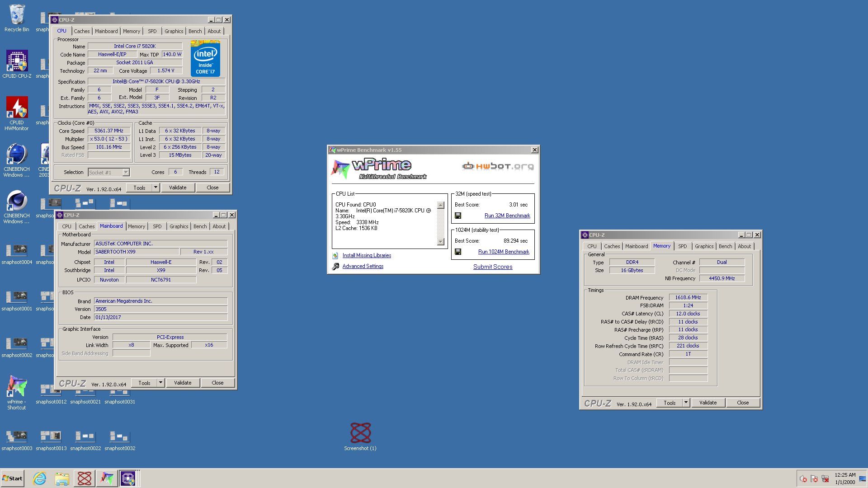The width and height of the screenshot is (868, 488).
Task: Click CPU List scrollbar up arrow
Action: (441, 205)
